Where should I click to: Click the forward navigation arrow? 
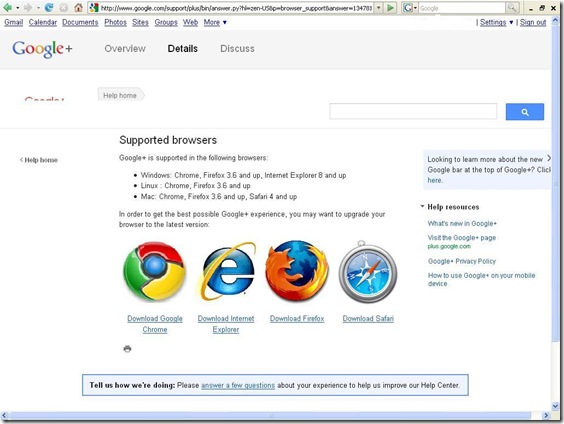(28, 7)
